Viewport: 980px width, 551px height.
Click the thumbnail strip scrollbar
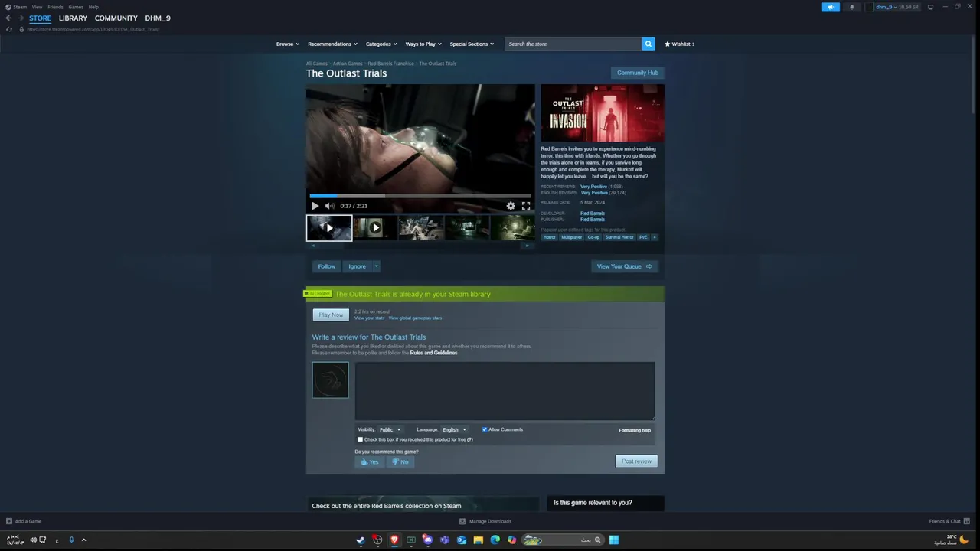tap(420, 246)
